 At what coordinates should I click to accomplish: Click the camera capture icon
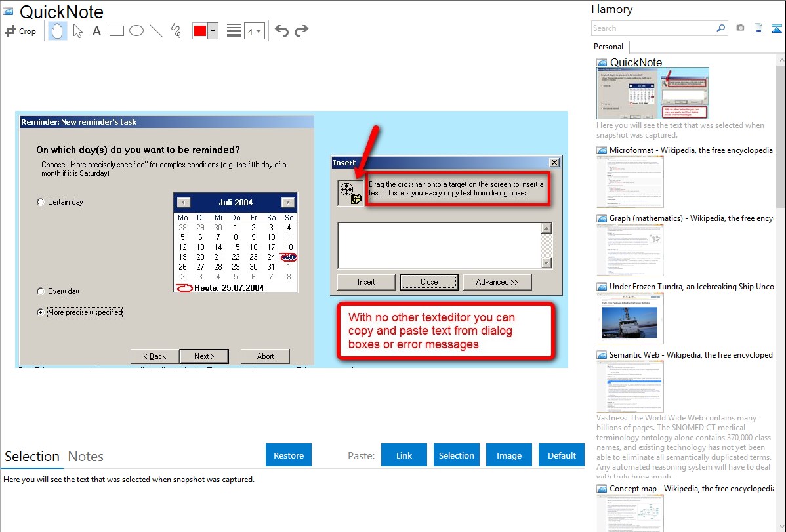740,28
